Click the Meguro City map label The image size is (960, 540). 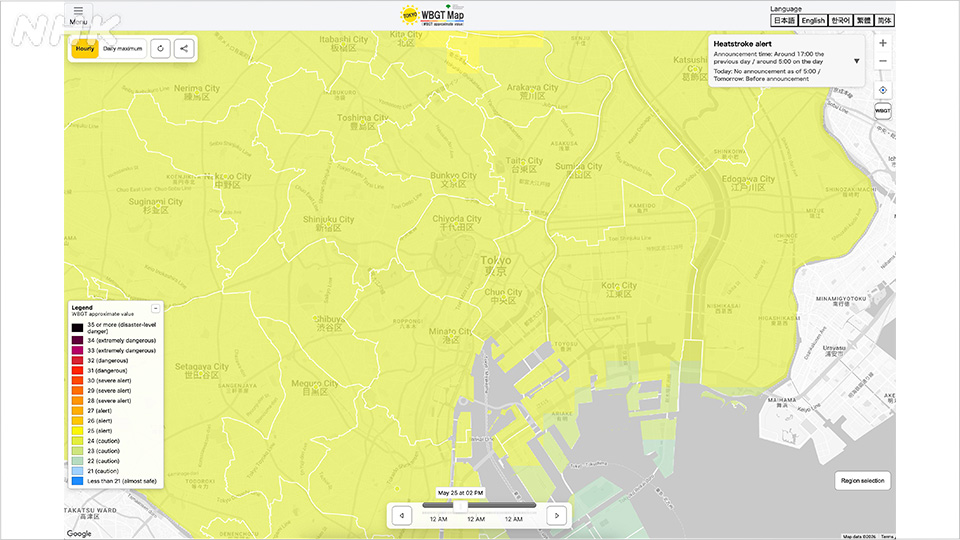(x=315, y=388)
